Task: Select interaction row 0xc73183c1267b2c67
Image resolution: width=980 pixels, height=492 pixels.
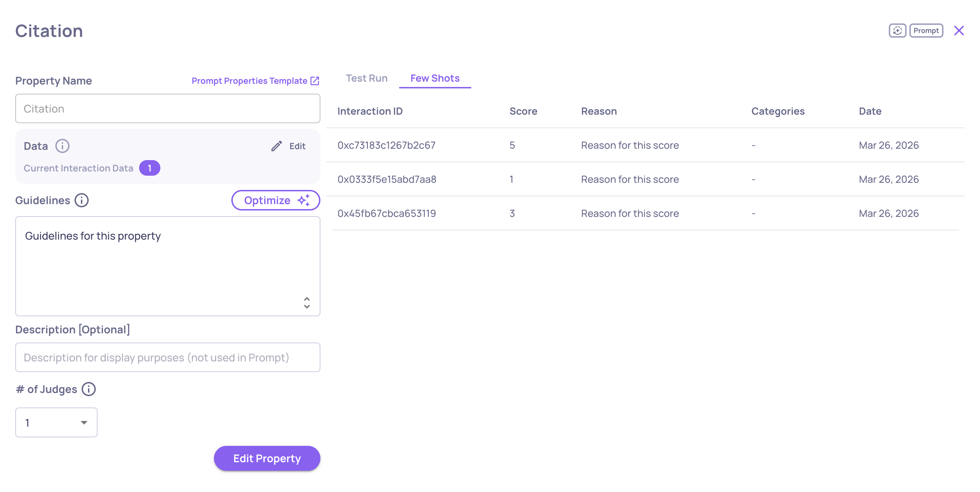Action: click(386, 145)
